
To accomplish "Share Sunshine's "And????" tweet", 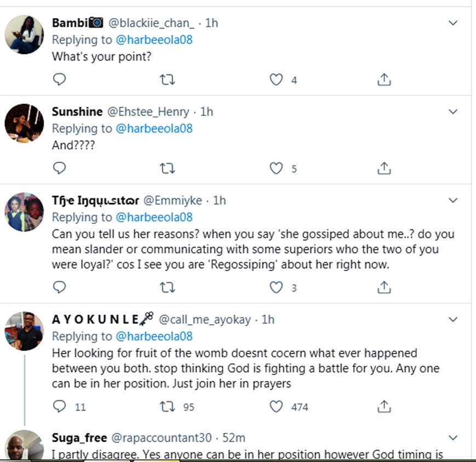I will coord(384,168).
